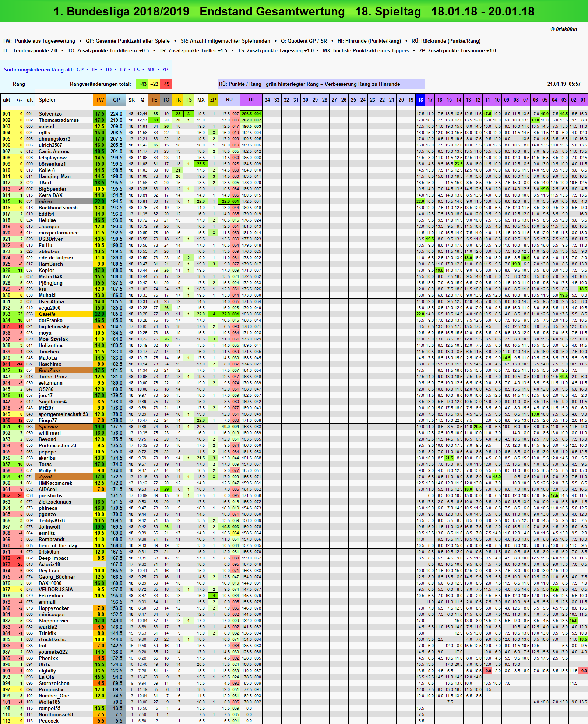Select the TO column header
The image size is (588, 724).
[166, 100]
